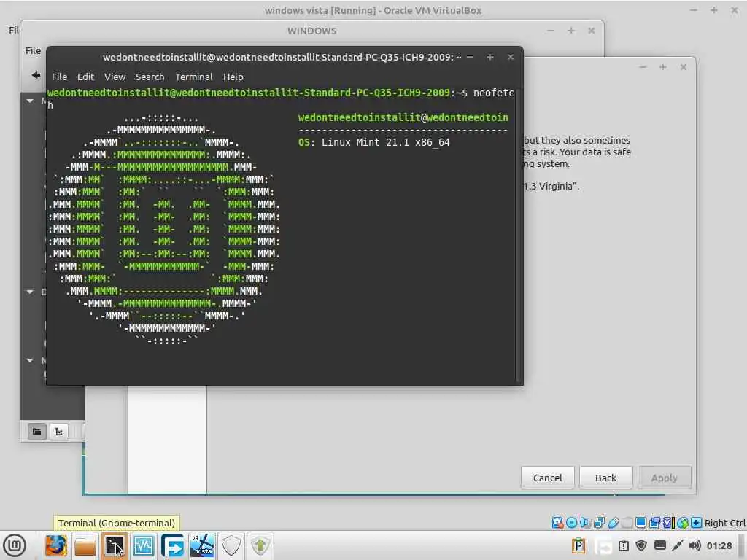
Task: Open the Terminal menu in menu bar
Action: pyautogui.click(x=193, y=77)
